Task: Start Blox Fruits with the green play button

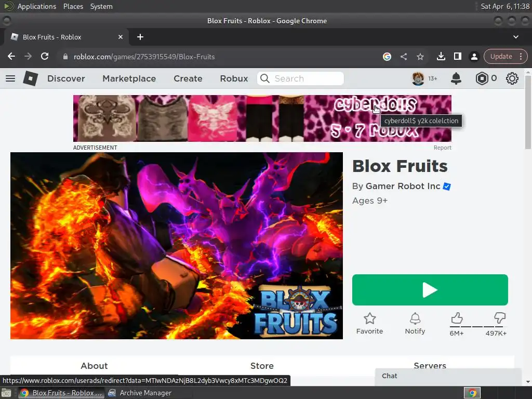Action: pyautogui.click(x=430, y=290)
